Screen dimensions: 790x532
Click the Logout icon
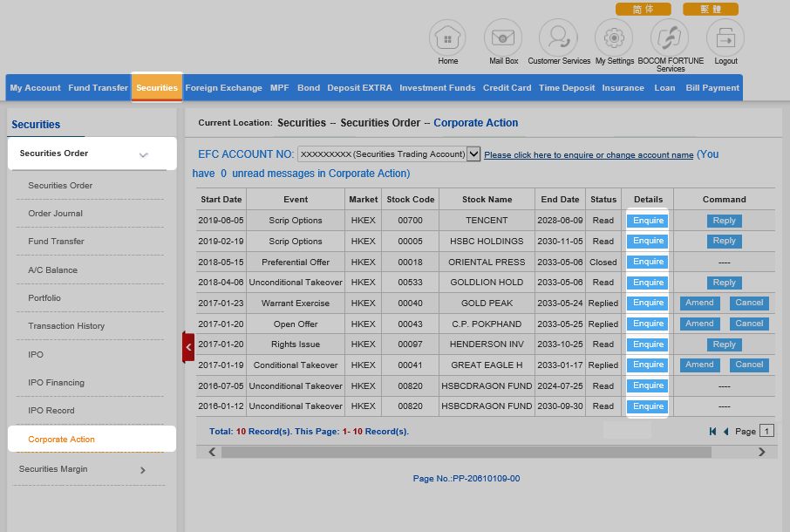point(725,38)
